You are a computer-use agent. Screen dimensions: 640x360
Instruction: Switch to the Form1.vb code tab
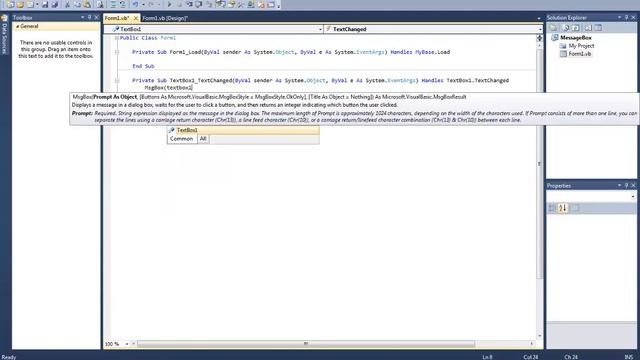pyautogui.click(x=117, y=18)
